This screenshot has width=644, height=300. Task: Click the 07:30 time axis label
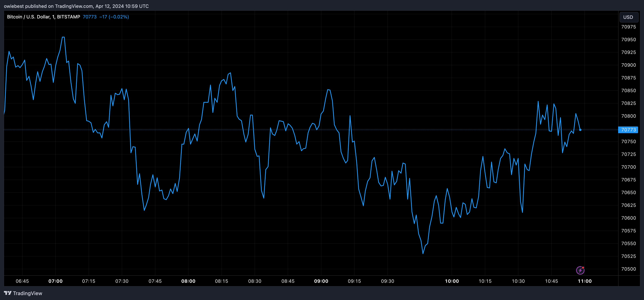coord(122,281)
